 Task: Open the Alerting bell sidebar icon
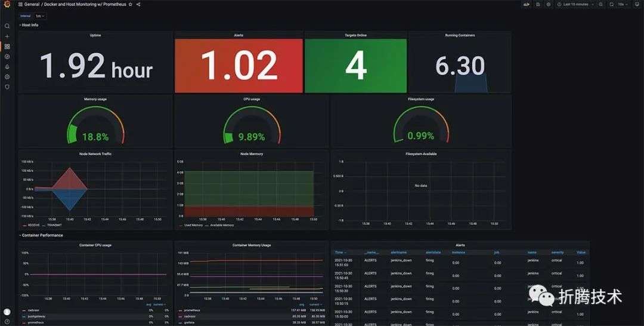[7, 67]
